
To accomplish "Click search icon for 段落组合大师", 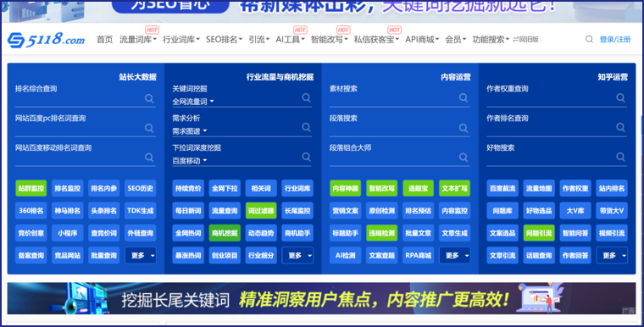I will tap(464, 157).
